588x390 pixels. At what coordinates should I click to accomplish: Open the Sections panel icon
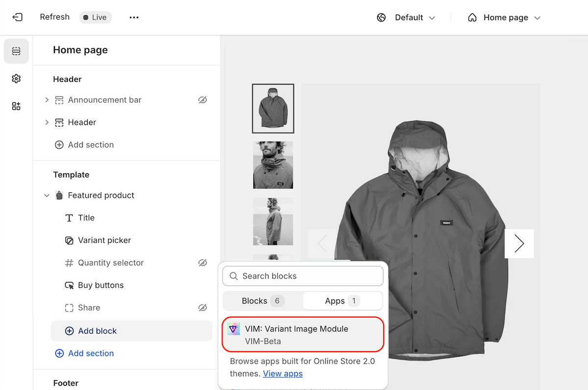click(16, 51)
